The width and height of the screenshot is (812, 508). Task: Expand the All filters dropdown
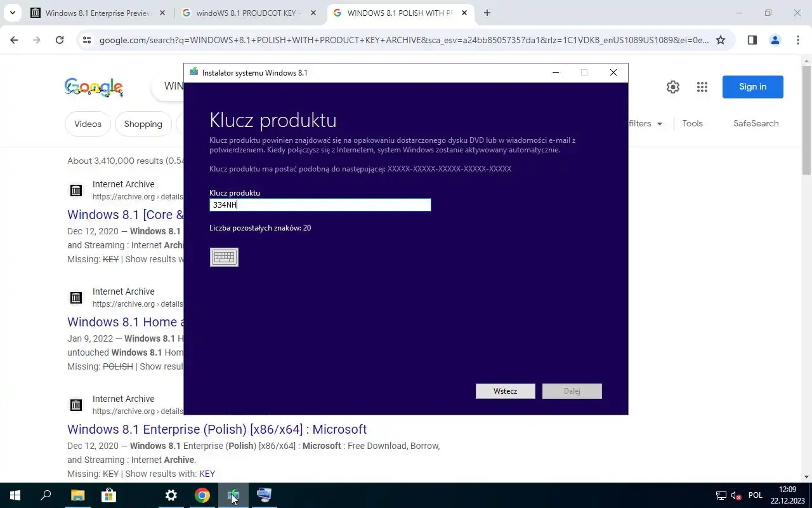[x=646, y=124]
